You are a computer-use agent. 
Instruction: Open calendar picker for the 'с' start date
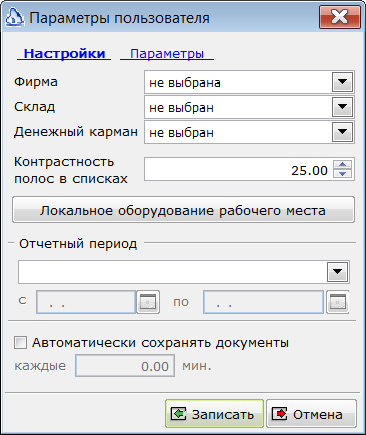click(148, 302)
